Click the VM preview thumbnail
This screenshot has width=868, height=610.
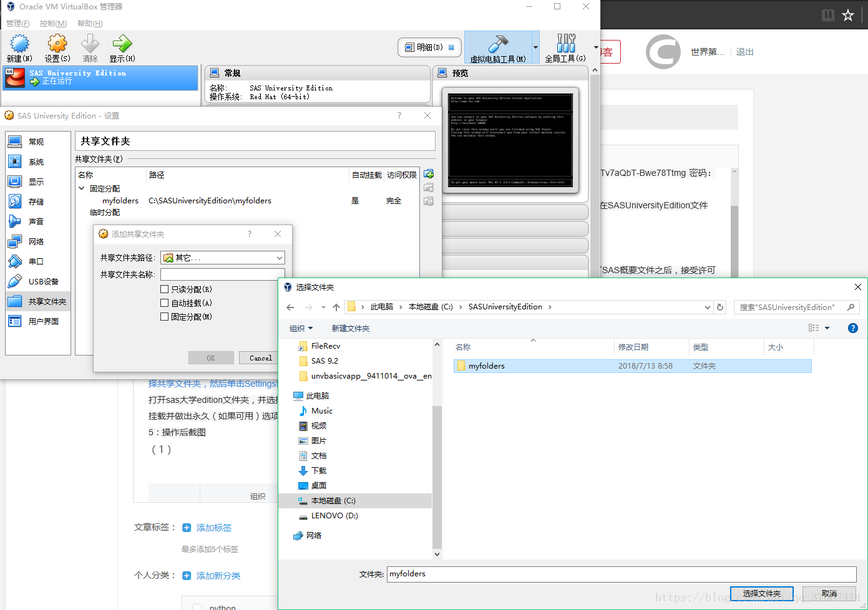510,140
